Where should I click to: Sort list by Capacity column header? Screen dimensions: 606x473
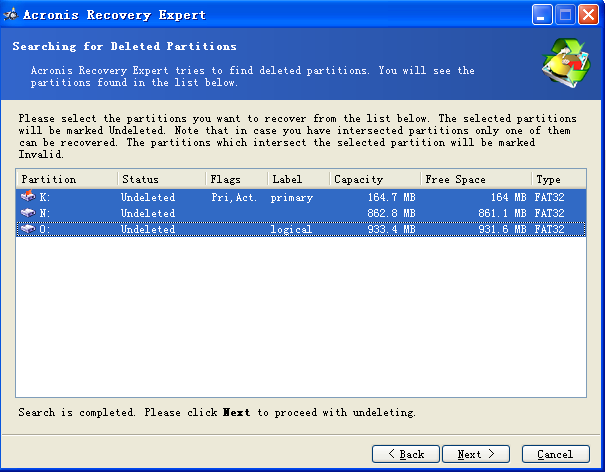coord(374,179)
